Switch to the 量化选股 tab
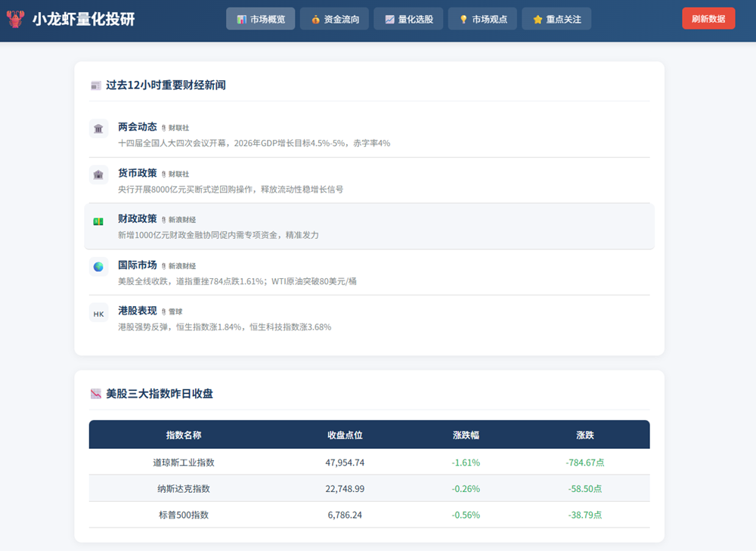Image resolution: width=756 pixels, height=551 pixels. click(408, 19)
